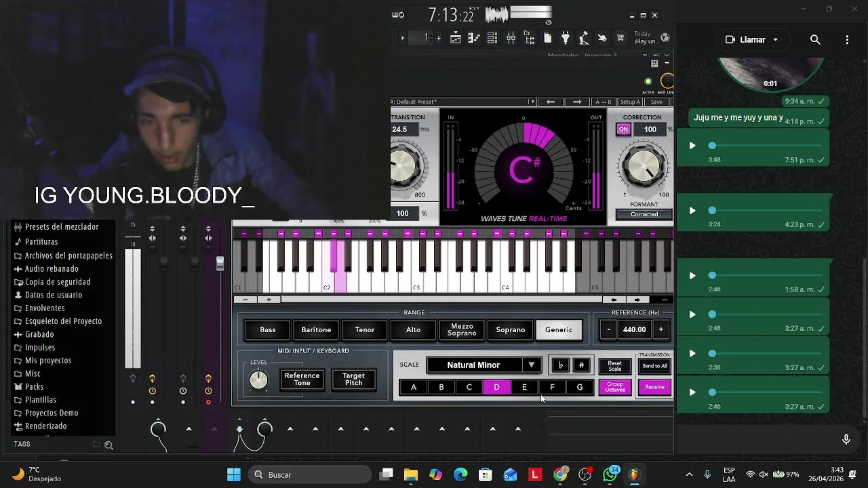
Task: Toggle the Correction ON button
Action: 623,129
